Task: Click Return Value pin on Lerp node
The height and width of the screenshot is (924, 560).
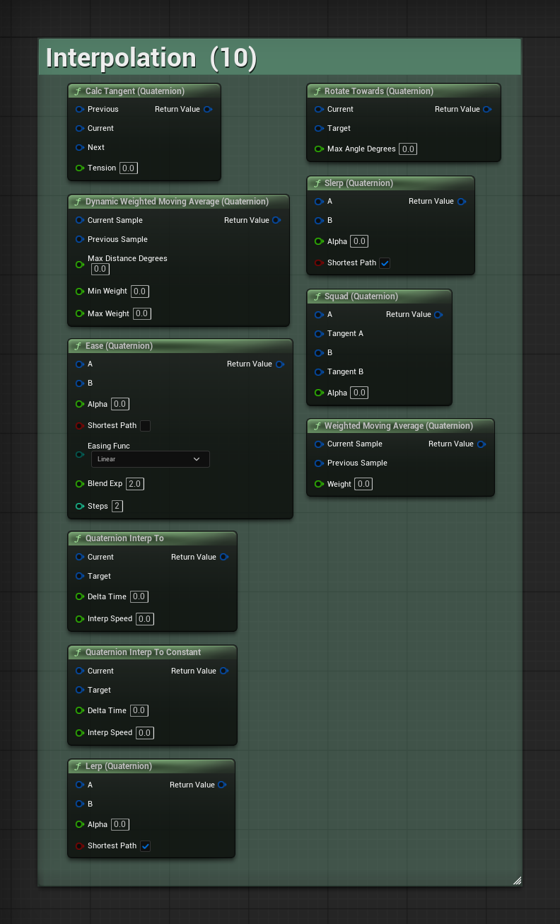Action: pos(222,785)
